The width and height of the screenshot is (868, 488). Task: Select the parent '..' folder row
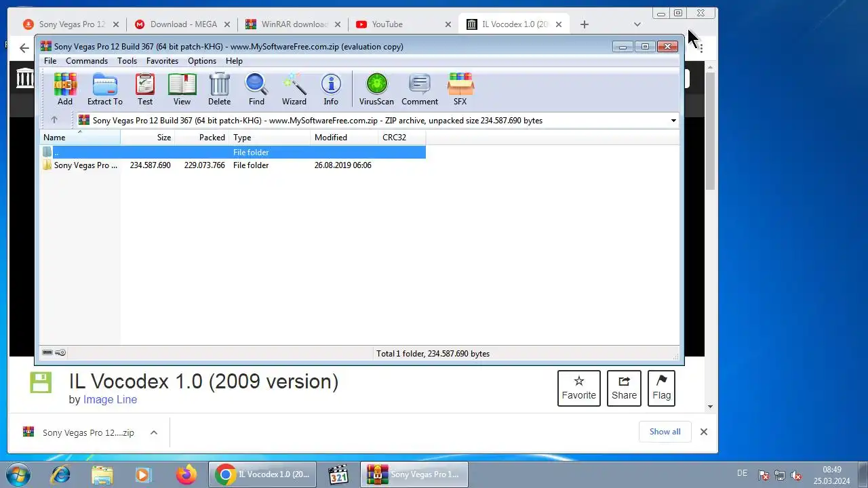coord(233,152)
